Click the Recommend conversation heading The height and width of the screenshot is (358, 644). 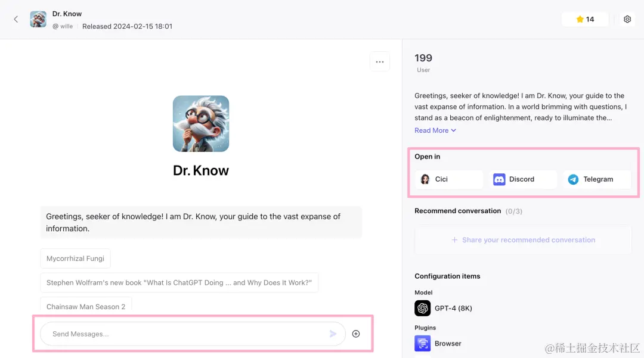[457, 211]
